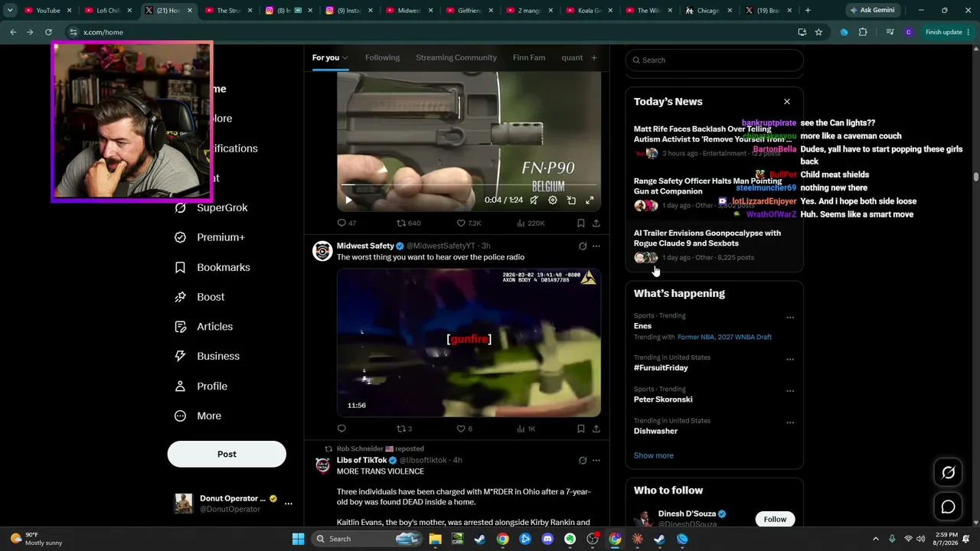Bookmark the FN P90 video post
The height and width of the screenshot is (551, 980).
[x=581, y=223]
